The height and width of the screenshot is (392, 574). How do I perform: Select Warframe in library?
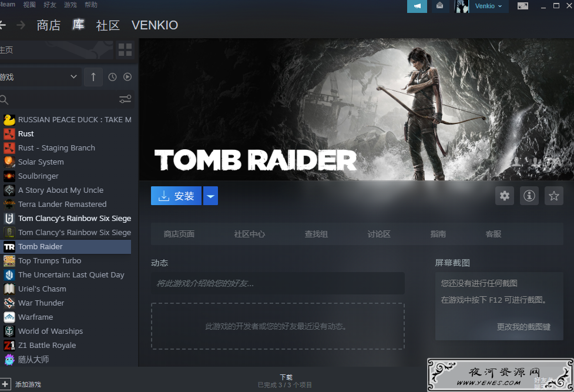click(x=66, y=317)
